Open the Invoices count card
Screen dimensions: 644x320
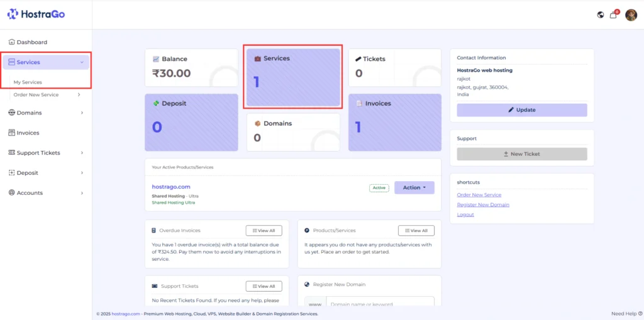(x=395, y=123)
